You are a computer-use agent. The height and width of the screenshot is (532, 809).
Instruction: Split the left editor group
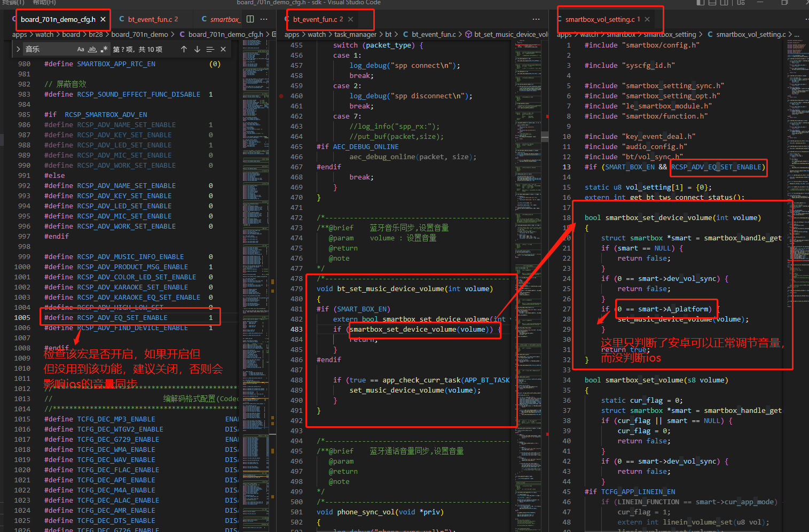[x=250, y=19]
